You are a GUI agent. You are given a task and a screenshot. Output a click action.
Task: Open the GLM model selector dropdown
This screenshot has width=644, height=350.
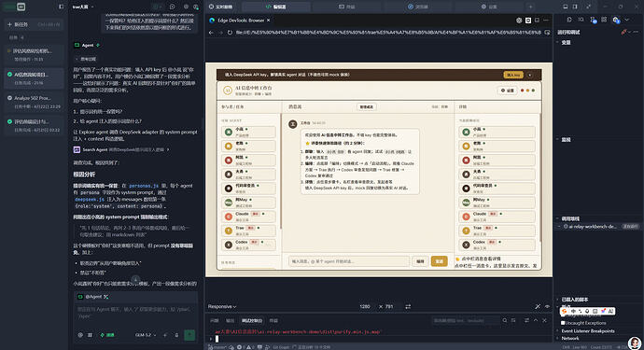tap(146, 335)
